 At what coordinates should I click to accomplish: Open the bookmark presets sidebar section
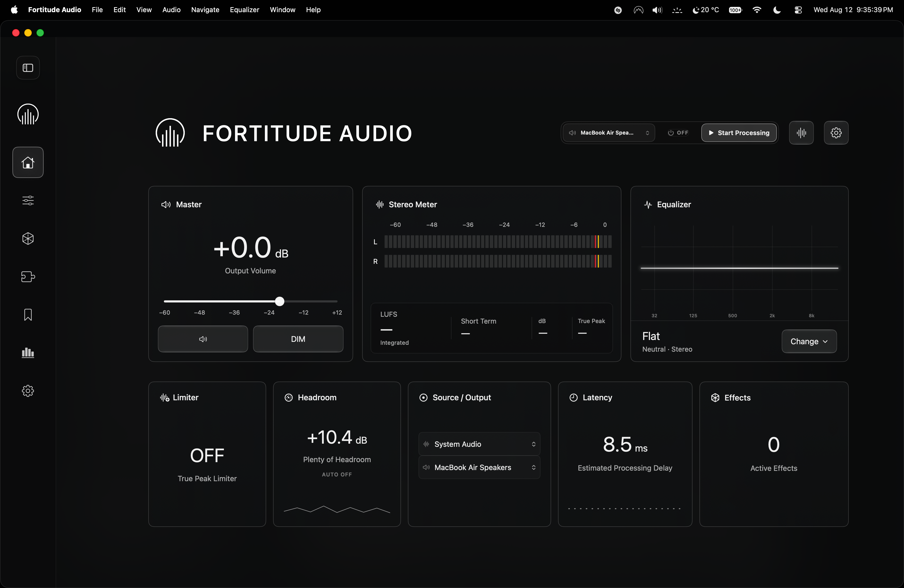click(x=28, y=315)
